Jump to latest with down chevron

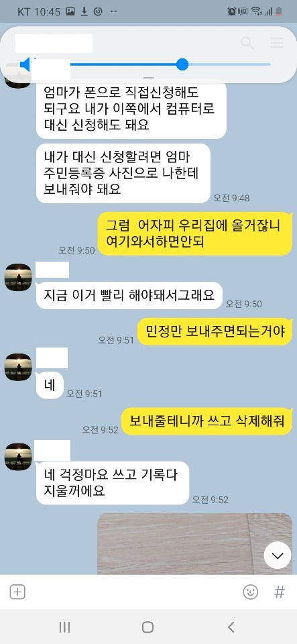pyautogui.click(x=278, y=555)
